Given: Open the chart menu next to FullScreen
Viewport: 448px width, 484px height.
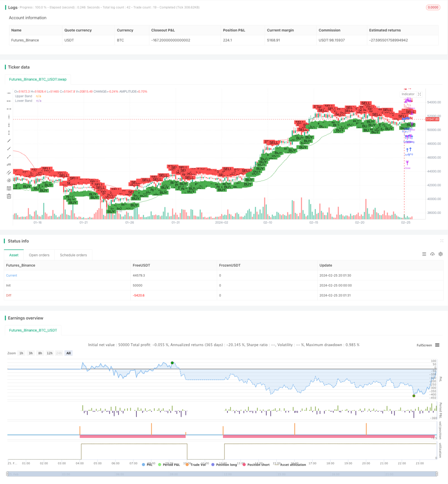Looking at the screenshot, I should (437, 345).
